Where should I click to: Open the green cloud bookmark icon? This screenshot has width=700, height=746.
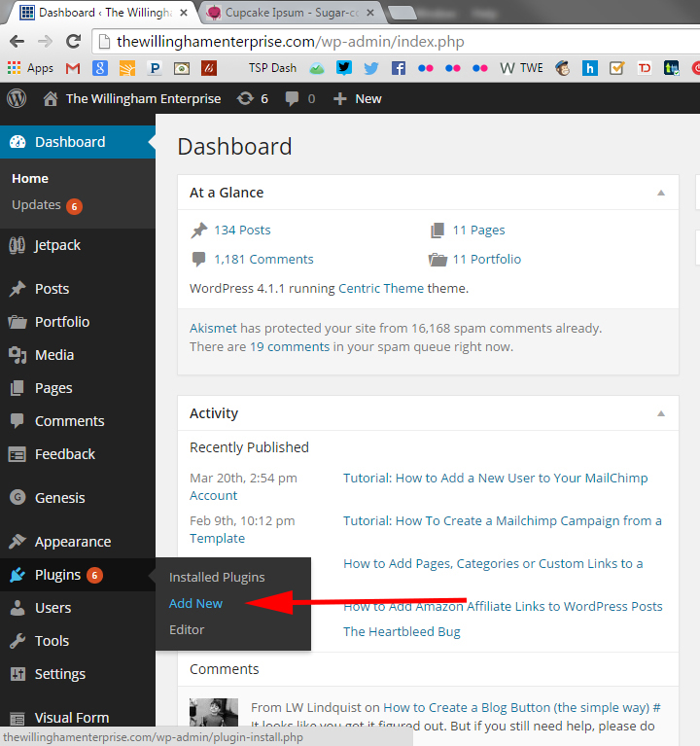(317, 69)
